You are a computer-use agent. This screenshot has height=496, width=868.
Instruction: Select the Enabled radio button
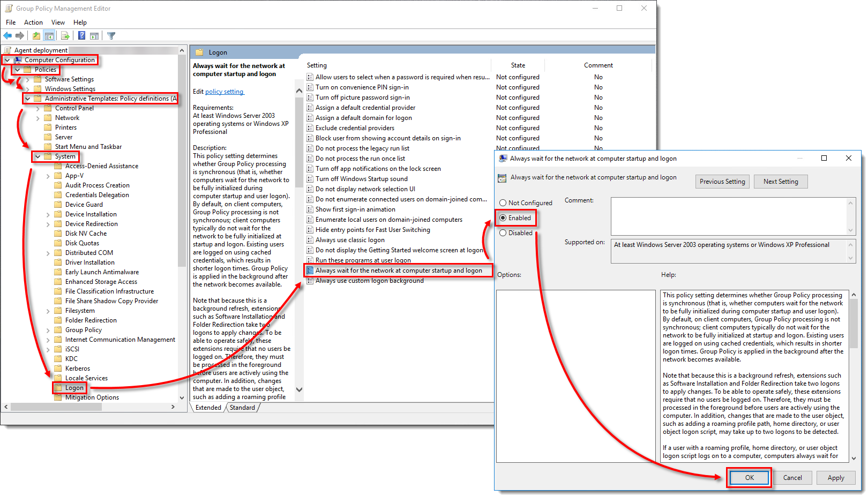[503, 218]
